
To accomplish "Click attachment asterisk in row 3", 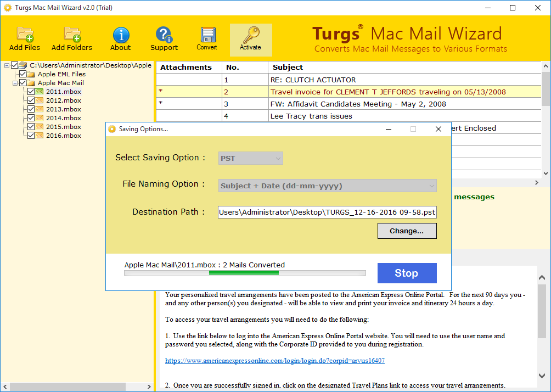I will pos(161,103).
